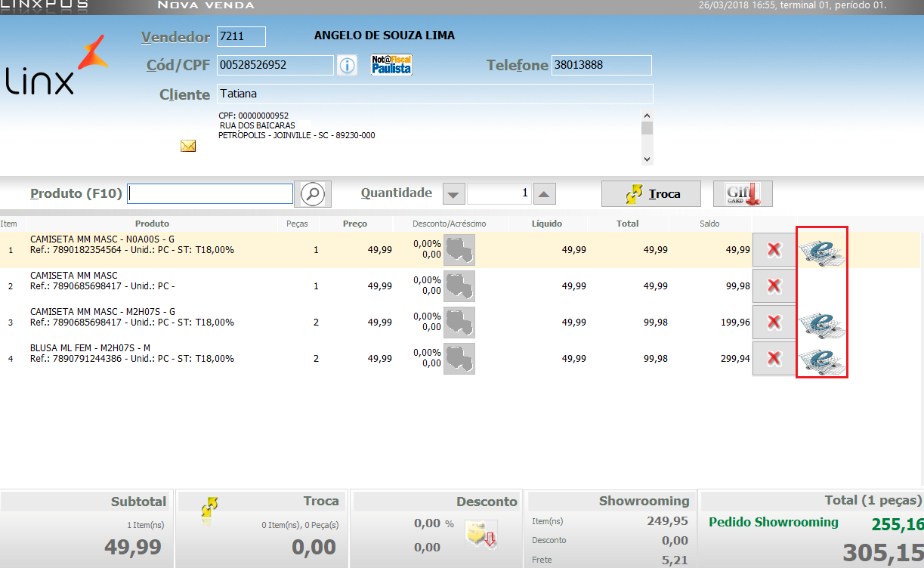Focus the Produto (F10) input field

pyautogui.click(x=210, y=194)
